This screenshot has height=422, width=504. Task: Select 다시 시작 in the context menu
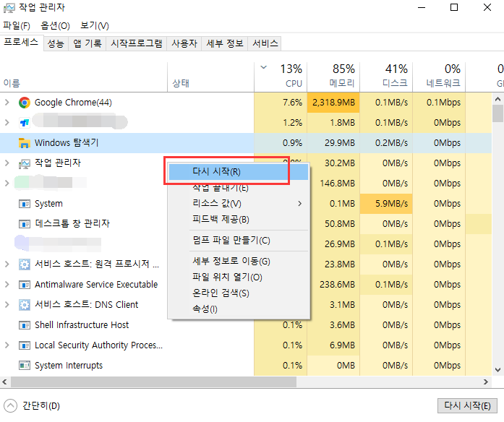click(x=217, y=172)
